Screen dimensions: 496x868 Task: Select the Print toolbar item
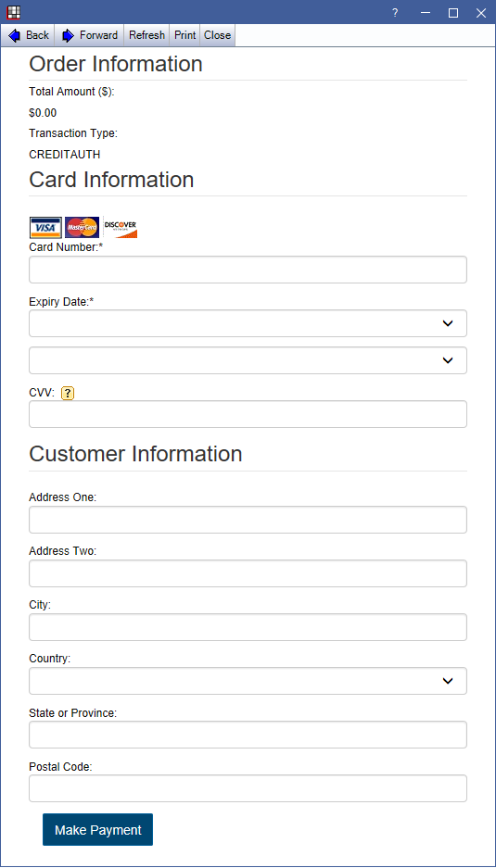(185, 35)
